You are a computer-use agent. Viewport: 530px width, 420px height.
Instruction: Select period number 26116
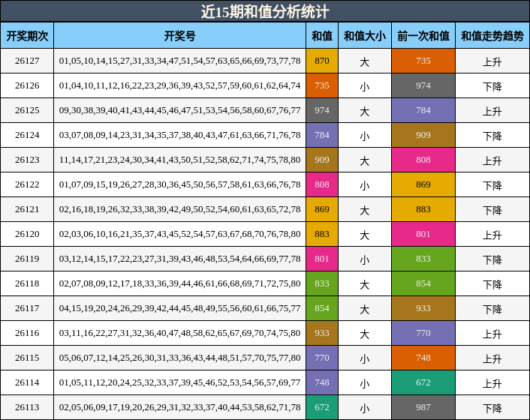click(27, 333)
